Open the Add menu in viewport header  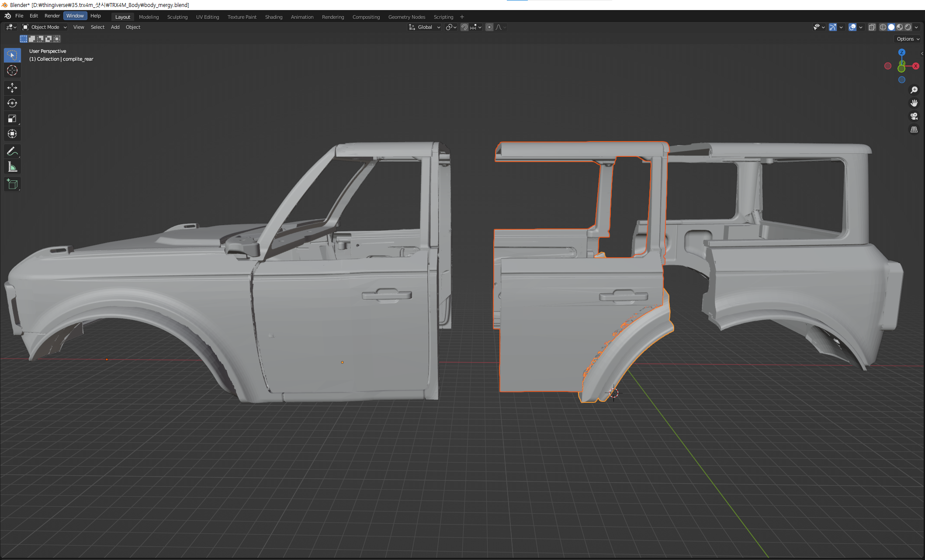point(115,27)
